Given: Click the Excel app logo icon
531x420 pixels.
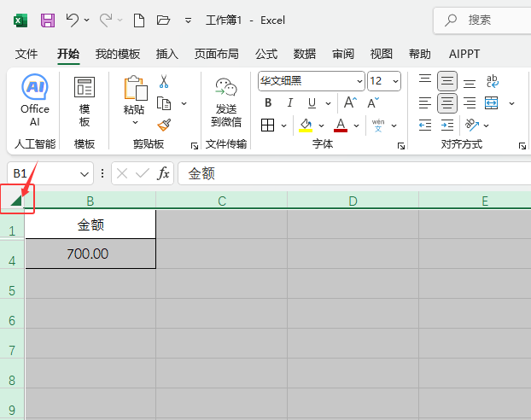Looking at the screenshot, I should (20, 20).
